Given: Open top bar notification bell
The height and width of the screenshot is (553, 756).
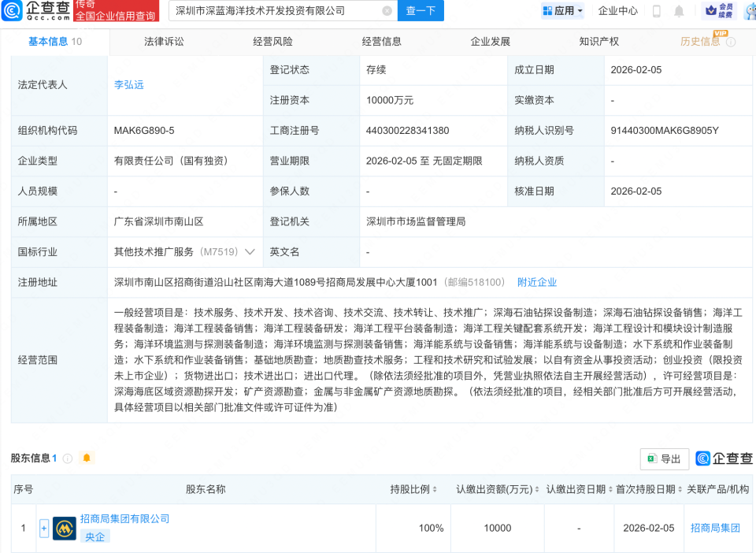Looking at the screenshot, I should (x=679, y=10).
